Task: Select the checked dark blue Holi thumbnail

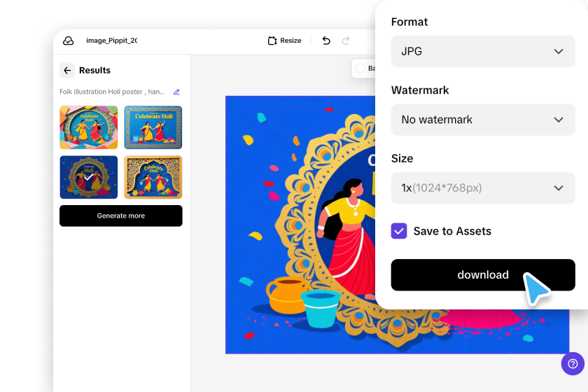Action: 88,177
